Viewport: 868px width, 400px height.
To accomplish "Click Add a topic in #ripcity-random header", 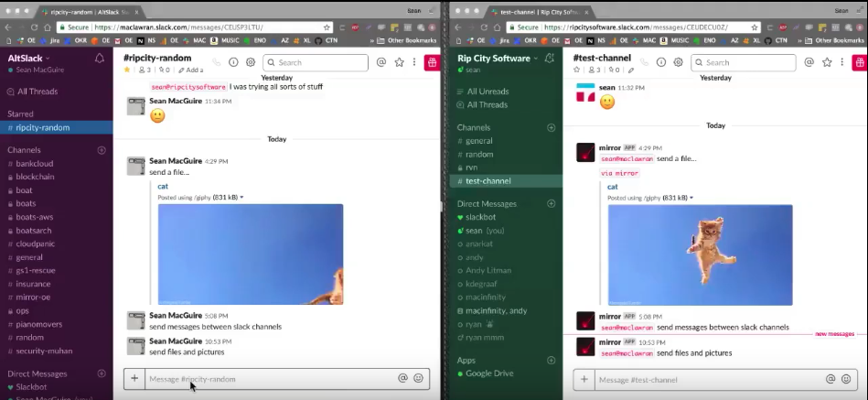I will click(x=191, y=70).
